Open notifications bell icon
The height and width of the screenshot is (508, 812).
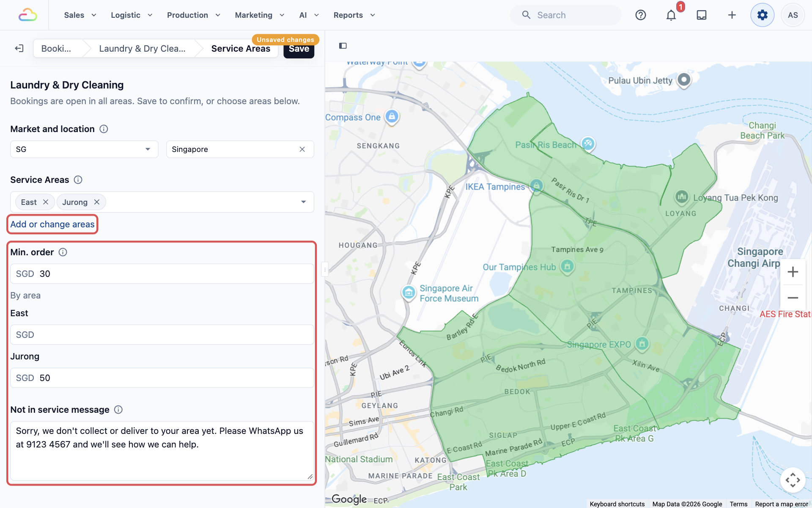pos(671,15)
